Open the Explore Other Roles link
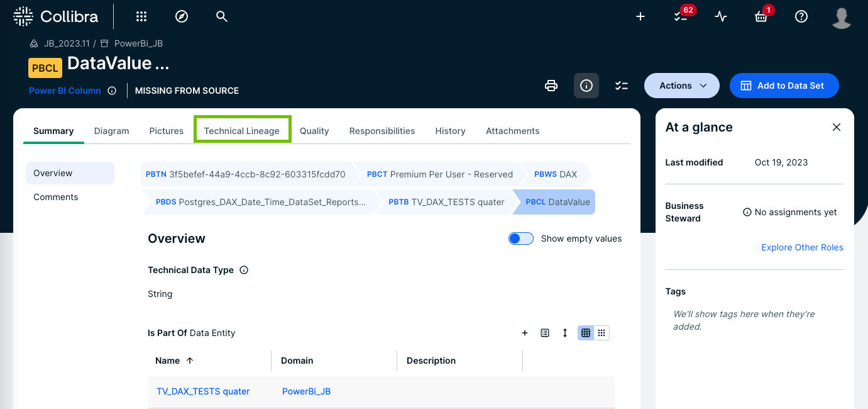868x409 pixels. pos(802,247)
